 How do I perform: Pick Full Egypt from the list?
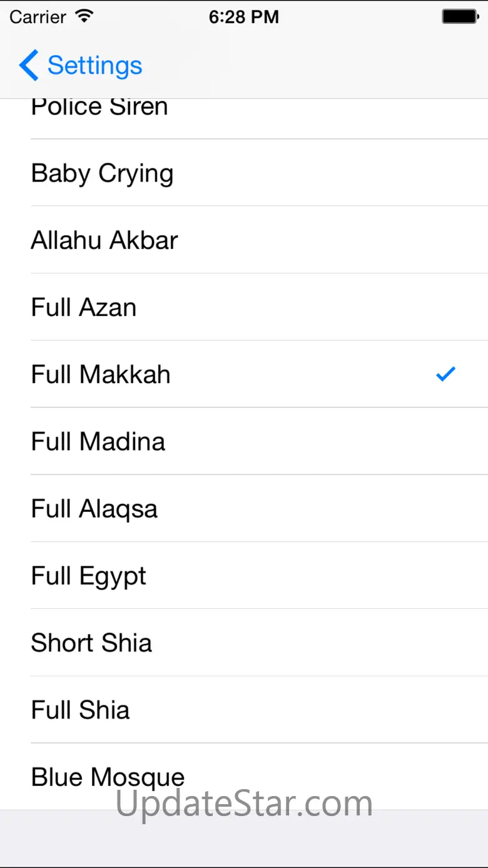coord(89,576)
